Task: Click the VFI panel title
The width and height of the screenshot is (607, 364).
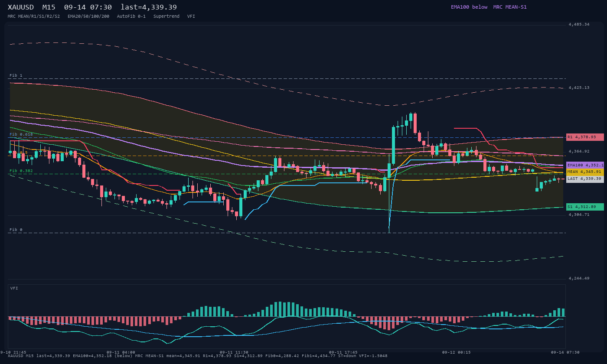Action: (x=14, y=288)
